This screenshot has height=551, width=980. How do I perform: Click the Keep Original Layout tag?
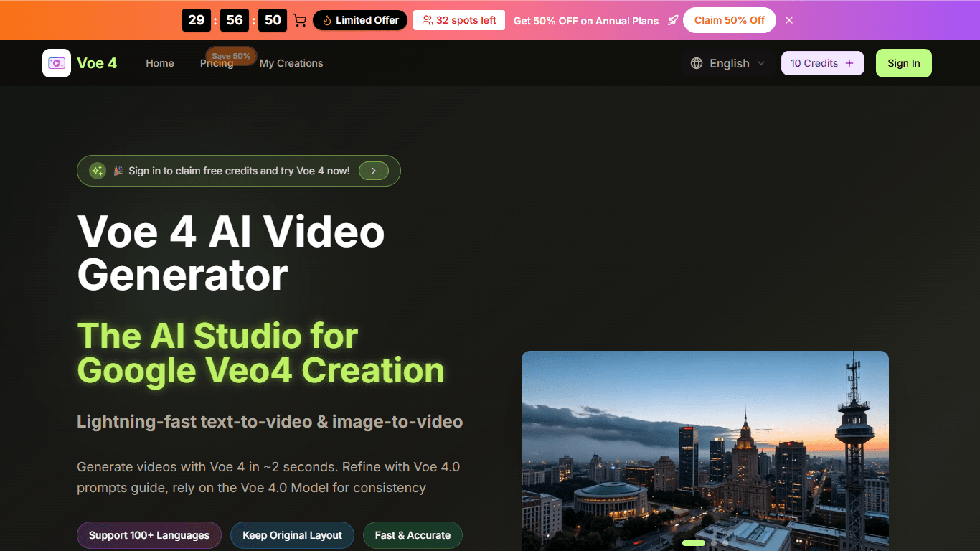point(293,535)
